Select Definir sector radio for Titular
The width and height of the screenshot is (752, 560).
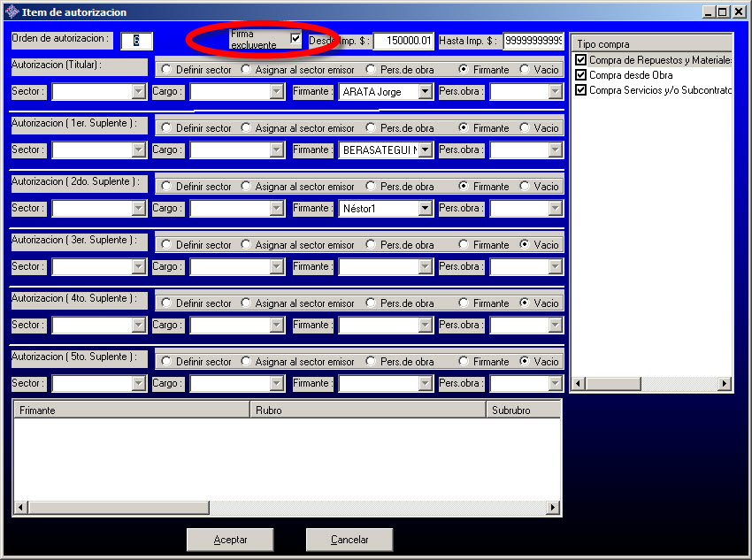tap(166, 70)
